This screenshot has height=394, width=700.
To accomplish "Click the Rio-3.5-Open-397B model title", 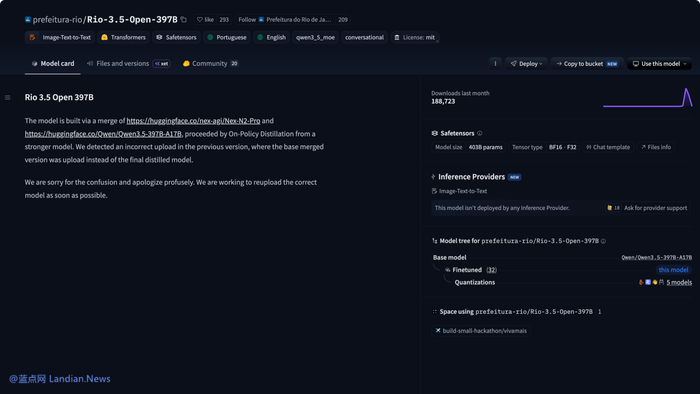I will coord(132,20).
